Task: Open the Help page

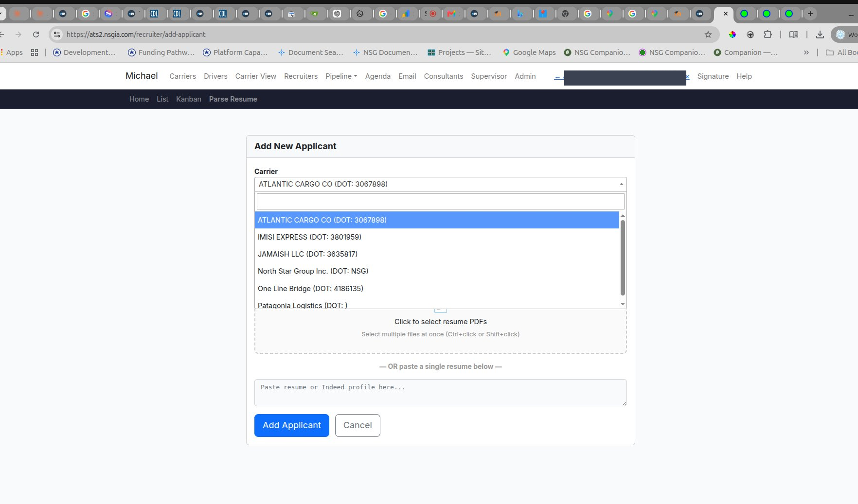Action: tap(744, 76)
